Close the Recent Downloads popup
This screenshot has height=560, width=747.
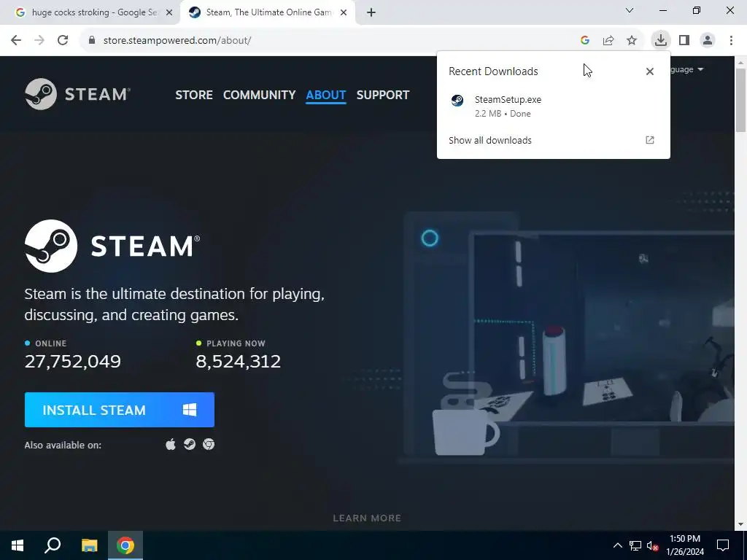tap(650, 71)
